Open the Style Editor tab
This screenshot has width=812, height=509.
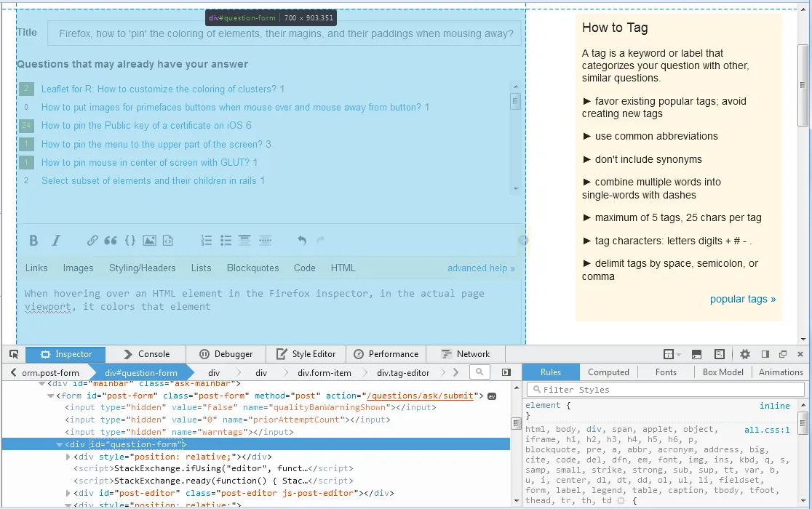click(x=306, y=354)
